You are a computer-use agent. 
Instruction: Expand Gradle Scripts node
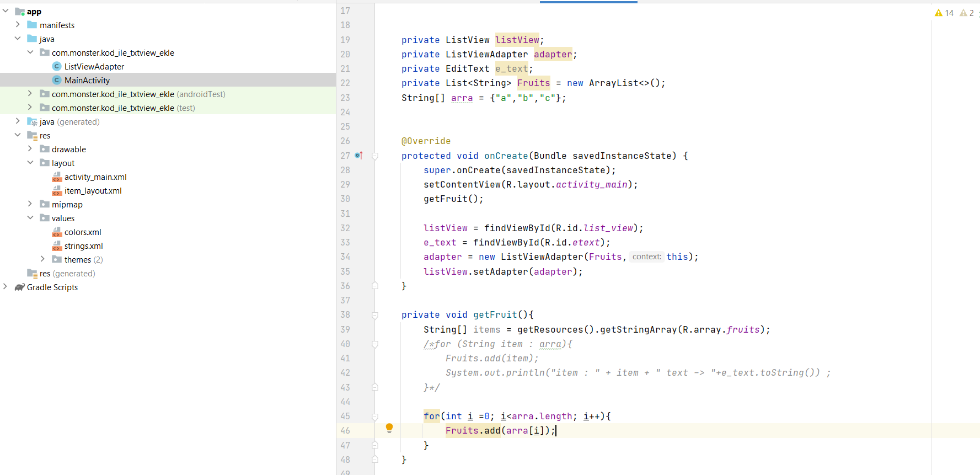pyautogui.click(x=6, y=286)
